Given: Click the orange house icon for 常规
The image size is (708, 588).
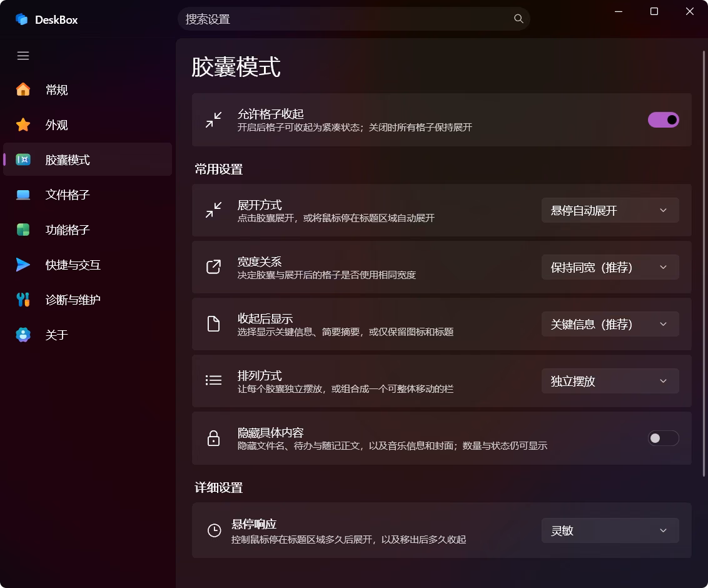Looking at the screenshot, I should (x=23, y=89).
